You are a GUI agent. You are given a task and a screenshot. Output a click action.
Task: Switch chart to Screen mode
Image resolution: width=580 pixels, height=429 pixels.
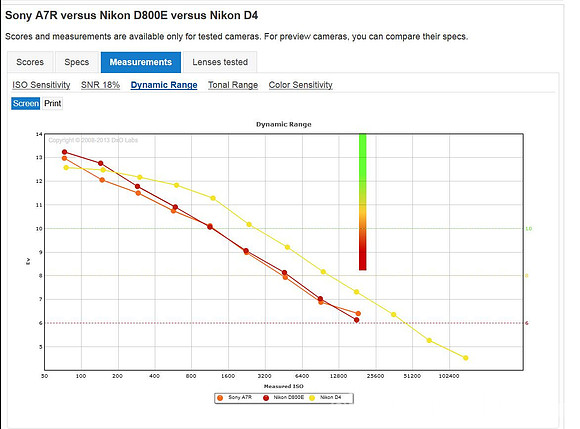26,104
